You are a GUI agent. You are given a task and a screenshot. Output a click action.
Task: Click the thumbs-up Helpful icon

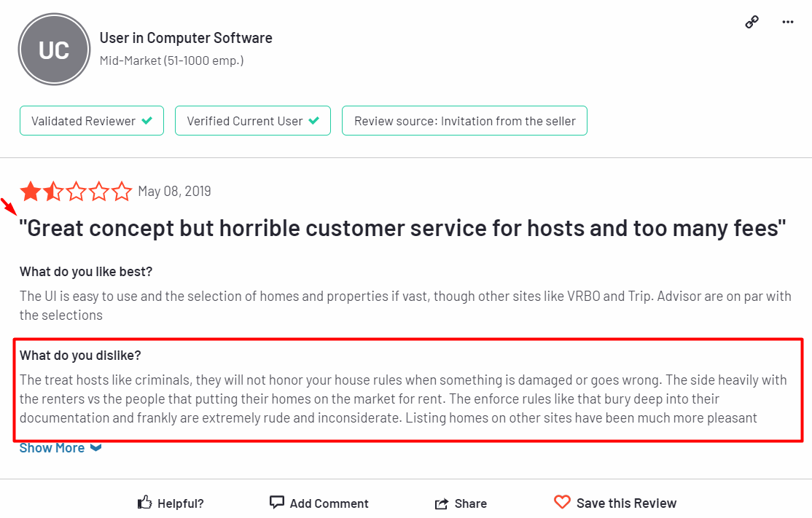coord(144,503)
